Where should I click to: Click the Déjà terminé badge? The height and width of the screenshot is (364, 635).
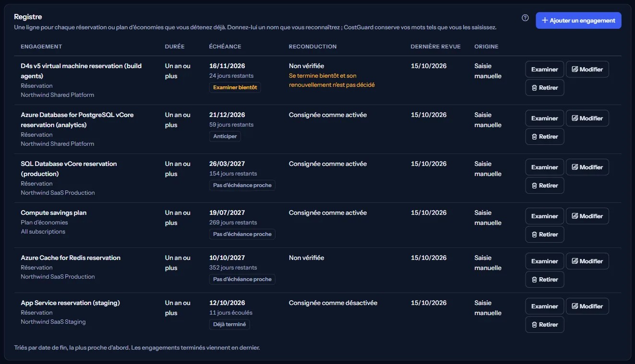point(229,324)
